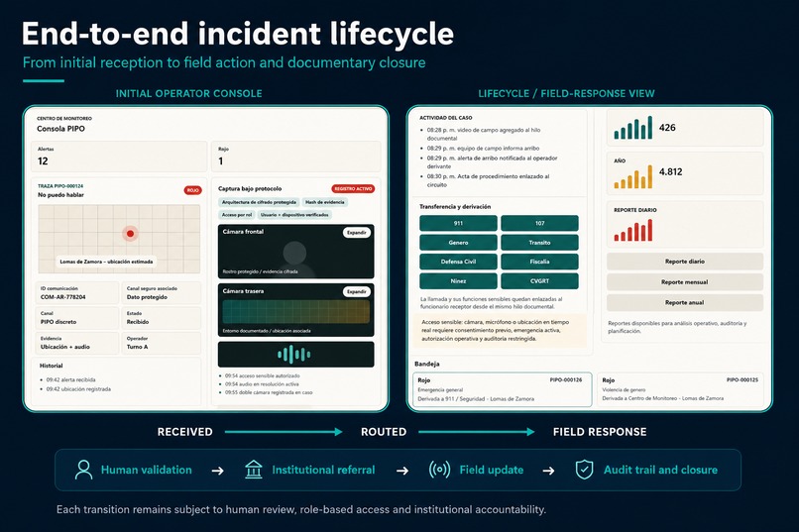Image resolution: width=799 pixels, height=532 pixels.
Task: Click the Alertas 12 counter card
Action: point(119,157)
